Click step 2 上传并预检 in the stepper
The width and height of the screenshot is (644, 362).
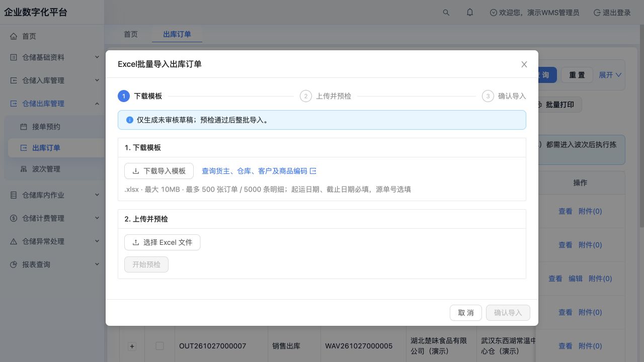(326, 96)
